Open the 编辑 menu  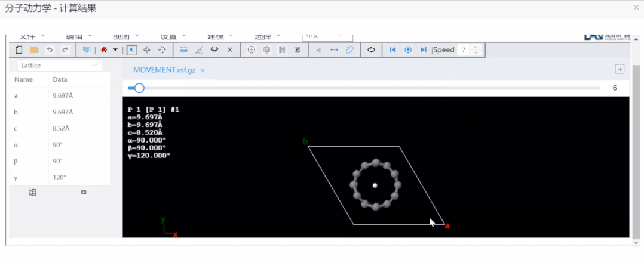coord(79,36)
